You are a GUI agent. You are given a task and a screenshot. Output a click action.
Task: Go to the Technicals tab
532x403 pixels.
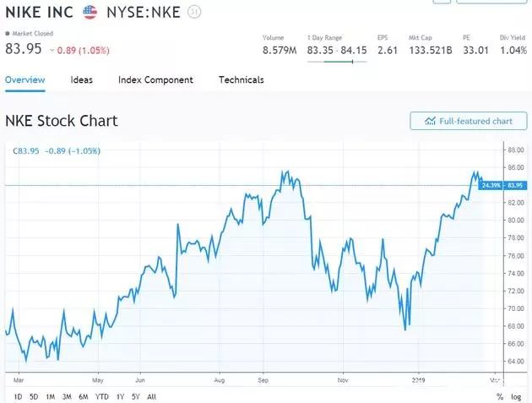click(241, 80)
